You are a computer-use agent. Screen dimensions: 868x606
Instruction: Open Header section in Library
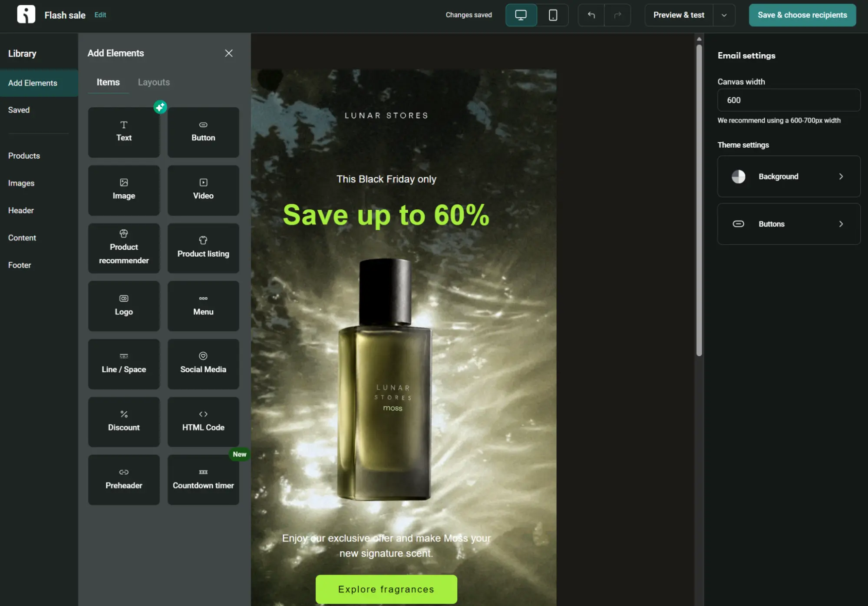pos(21,210)
